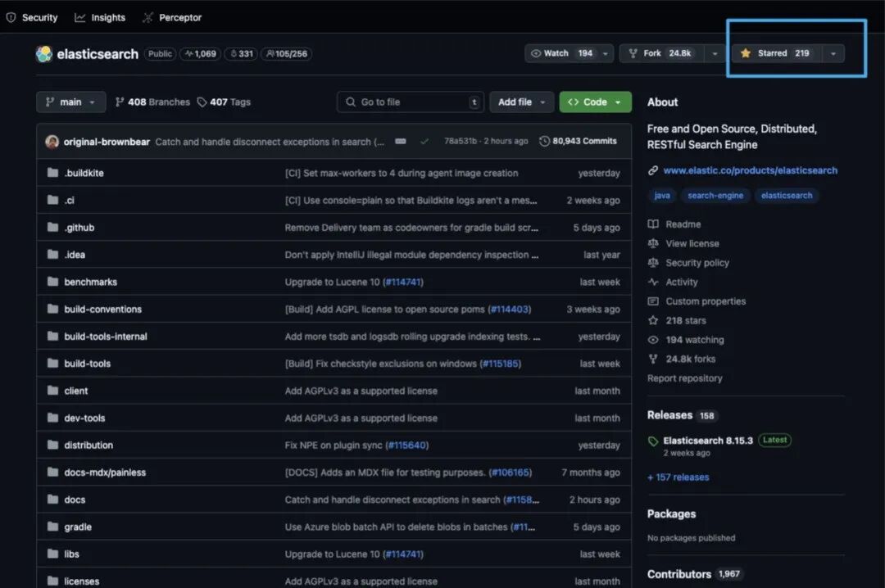The image size is (885, 588).
Task: Open pull request #114403 link
Action: 510,310
